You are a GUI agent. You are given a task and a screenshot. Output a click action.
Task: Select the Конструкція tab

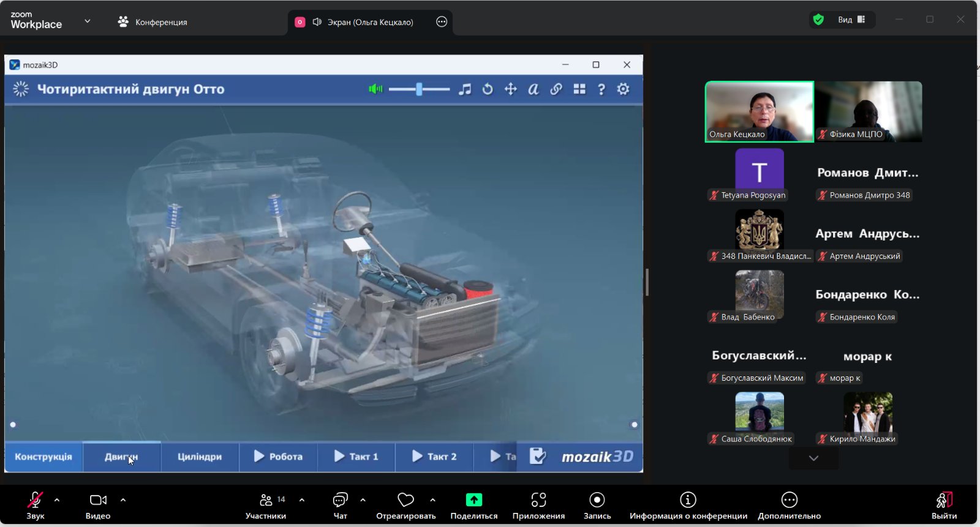(43, 457)
